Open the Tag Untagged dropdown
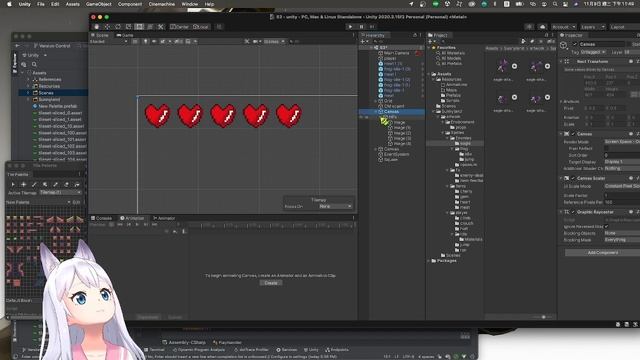This screenshot has height=360, width=640. tap(594, 52)
